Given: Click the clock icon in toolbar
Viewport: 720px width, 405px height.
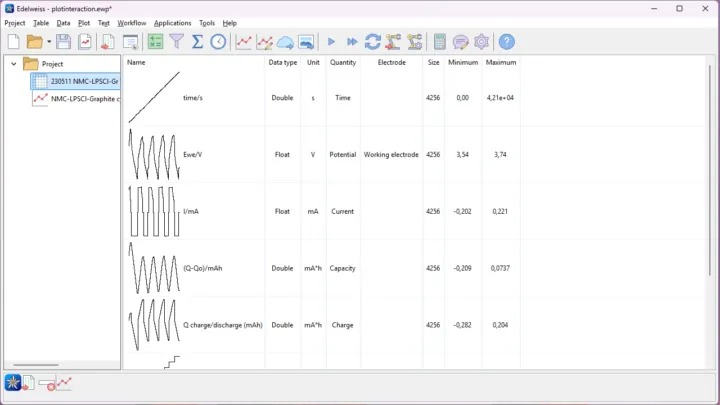Looking at the screenshot, I should pyautogui.click(x=218, y=42).
